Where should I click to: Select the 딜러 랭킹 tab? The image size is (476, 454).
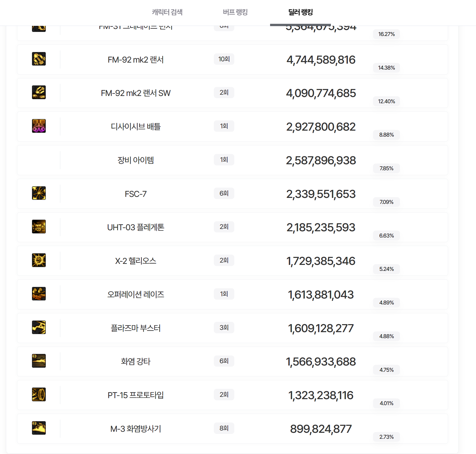300,12
